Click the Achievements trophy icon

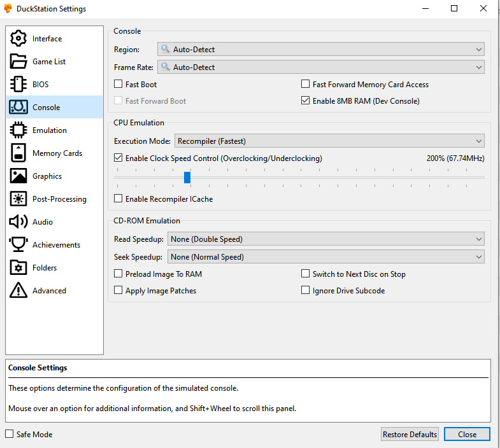pos(18,245)
